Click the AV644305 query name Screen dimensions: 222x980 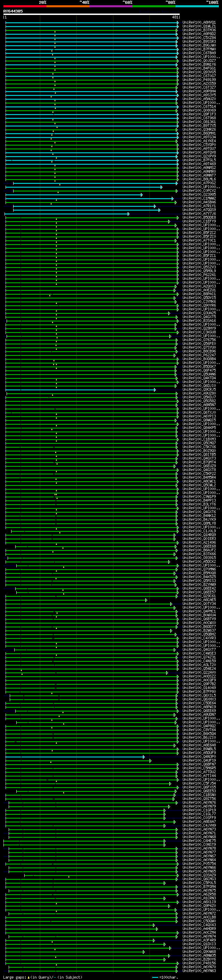(13, 11)
